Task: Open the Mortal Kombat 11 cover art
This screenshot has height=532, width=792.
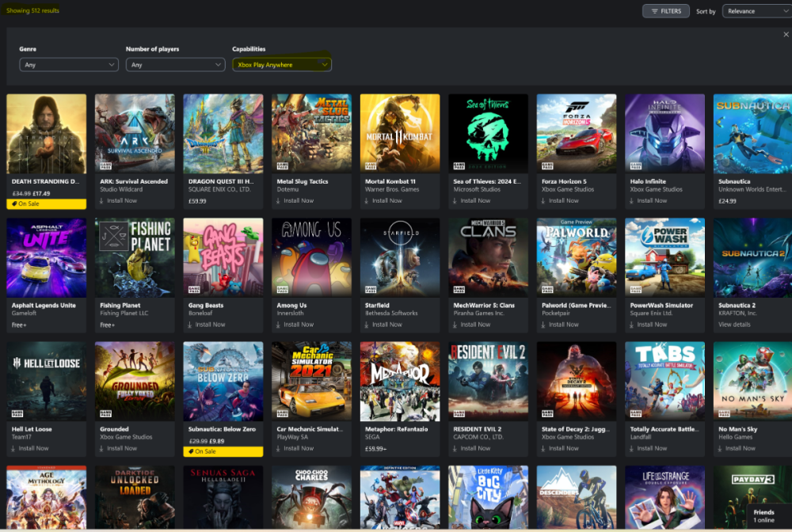Action: 400,134
